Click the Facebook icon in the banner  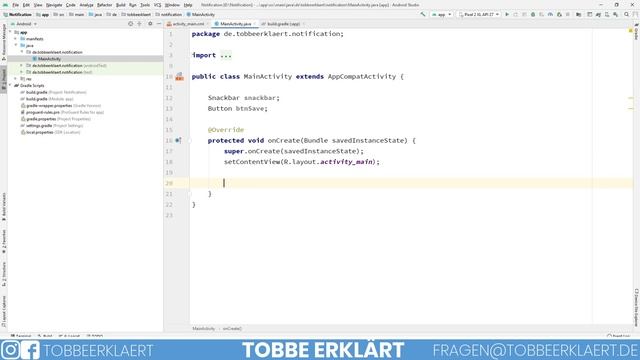30,350
